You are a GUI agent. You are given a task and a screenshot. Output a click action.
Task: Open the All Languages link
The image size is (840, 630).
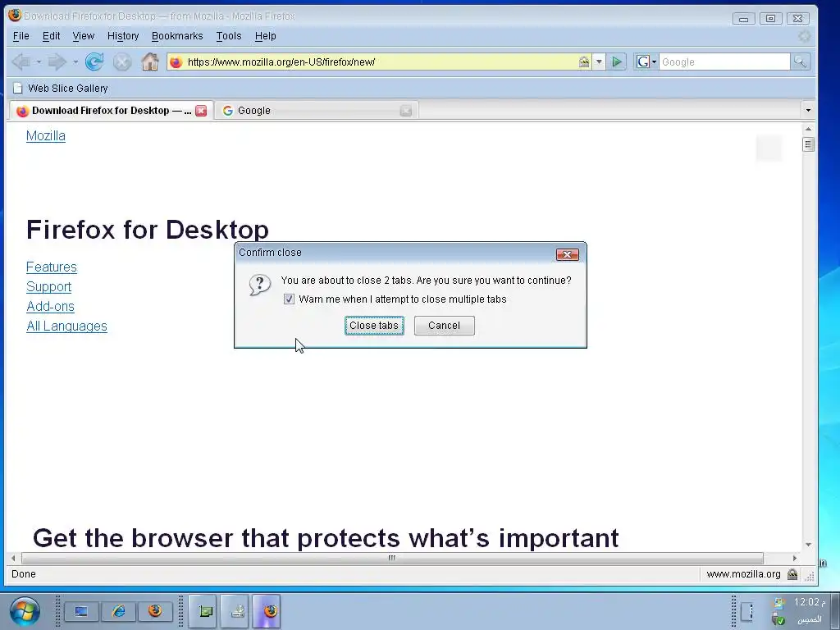click(66, 326)
